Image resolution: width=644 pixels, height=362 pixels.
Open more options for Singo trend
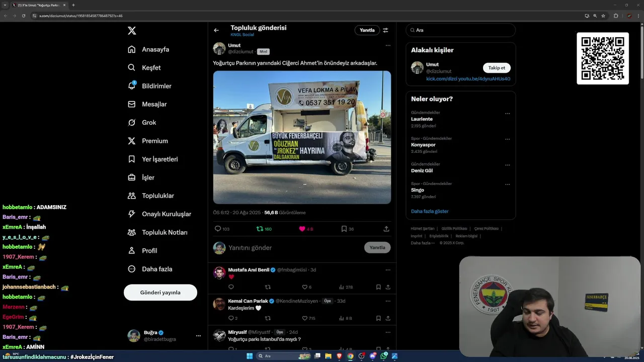pos(508,185)
